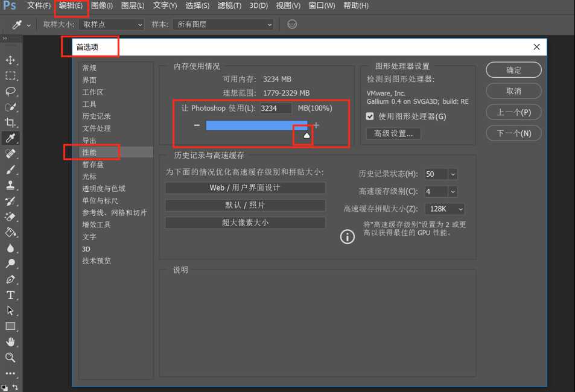This screenshot has height=392, width=575.
Task: Click the 历史记录状态 value field showing 50
Action: click(436, 174)
